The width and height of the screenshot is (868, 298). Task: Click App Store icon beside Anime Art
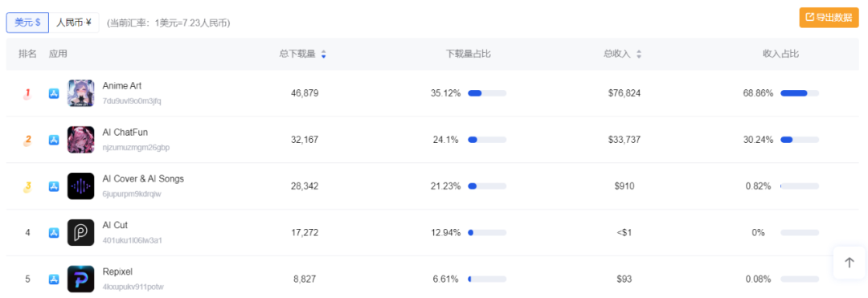pyautogui.click(x=54, y=93)
